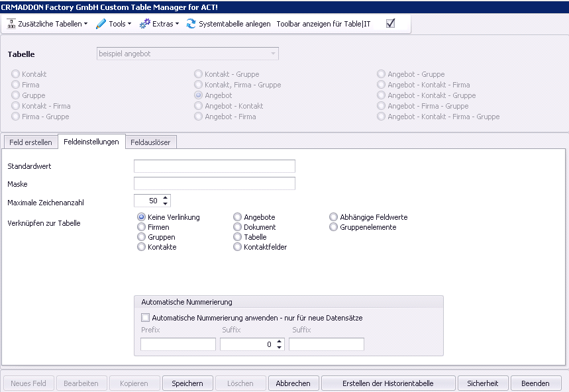569x392 pixels.
Task: Select Angebot - Kontakt - Gruppe radio option
Action: click(x=381, y=95)
